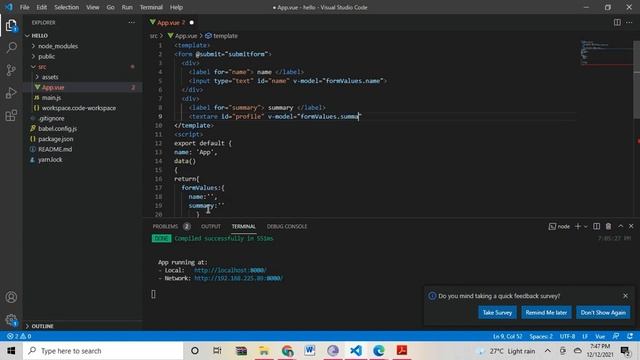Open Chrome from taskbar
Image resolution: width=640 pixels, height=360 pixels.
point(287,351)
